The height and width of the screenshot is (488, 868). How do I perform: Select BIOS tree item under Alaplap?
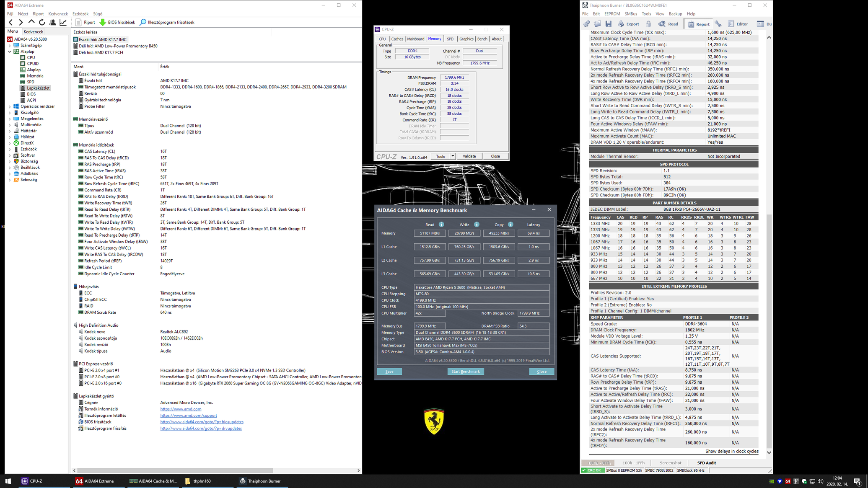31,94
